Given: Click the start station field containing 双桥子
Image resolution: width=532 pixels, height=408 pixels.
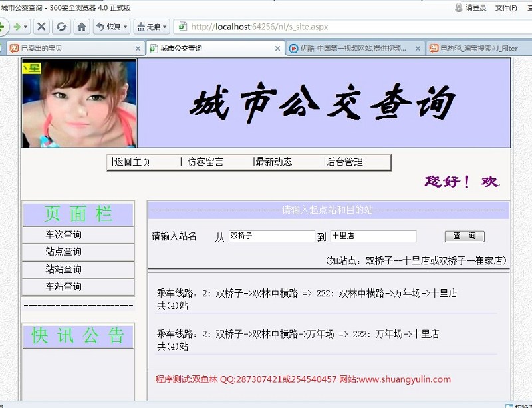Looking at the screenshot, I should click(272, 236).
